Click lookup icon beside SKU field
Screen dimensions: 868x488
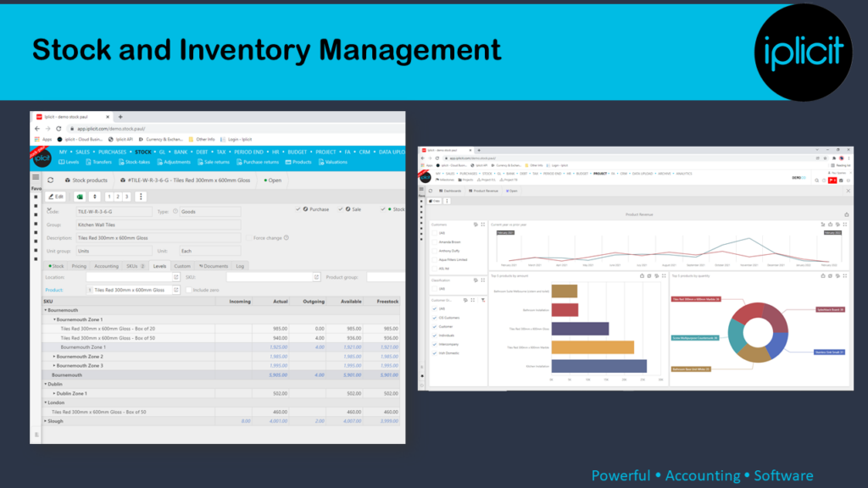(x=317, y=277)
